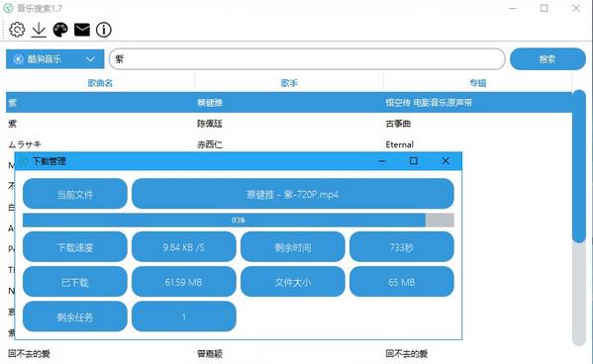
Task: Click the 已下载 label button
Action: pos(75,282)
